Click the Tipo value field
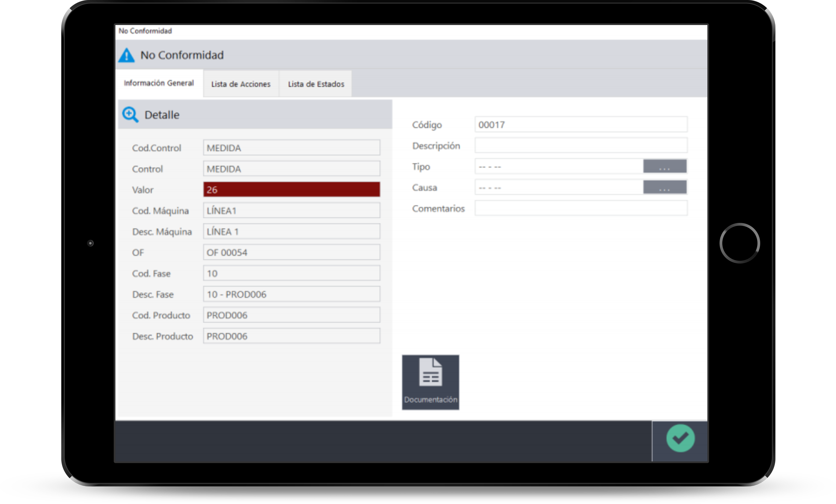 coord(558,166)
